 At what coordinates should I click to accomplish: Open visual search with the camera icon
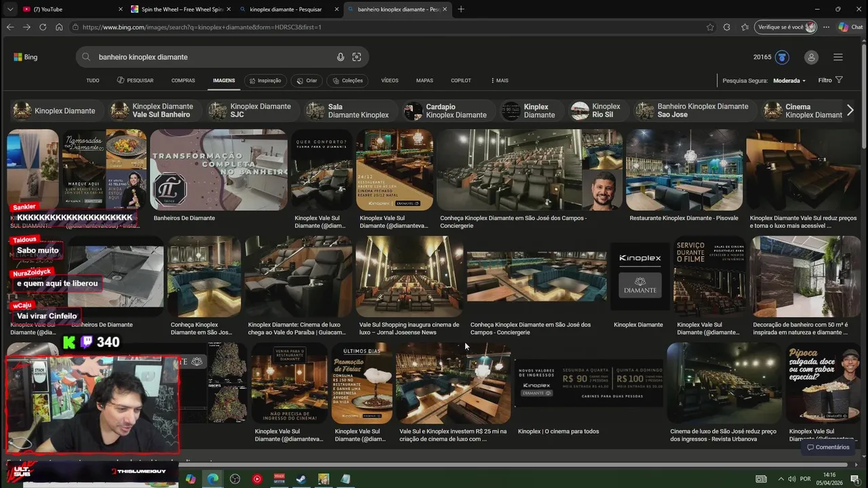pyautogui.click(x=357, y=57)
